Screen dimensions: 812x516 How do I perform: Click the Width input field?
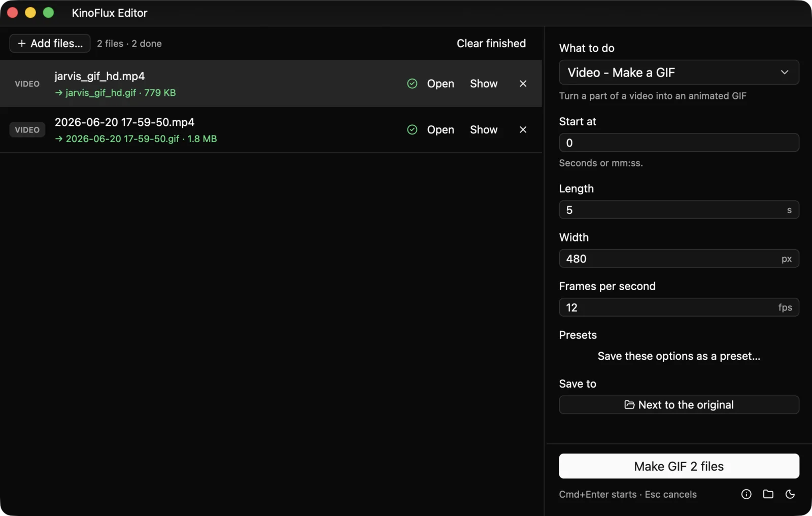click(x=679, y=259)
